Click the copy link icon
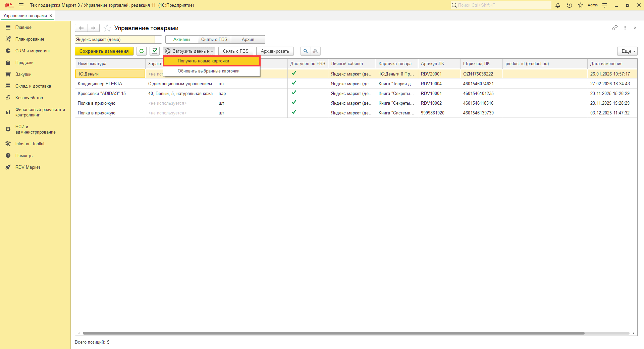644x349 pixels. (614, 28)
